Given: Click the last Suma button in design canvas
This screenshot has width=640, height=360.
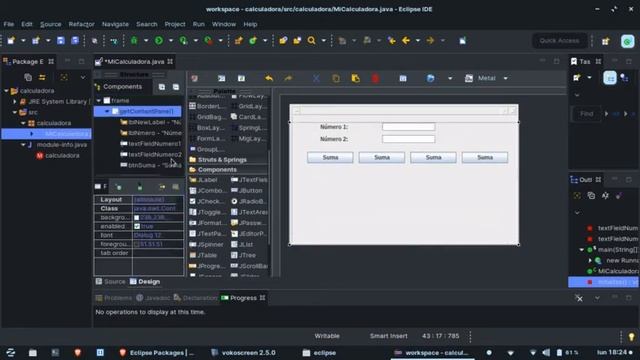Looking at the screenshot, I should click(x=485, y=158).
